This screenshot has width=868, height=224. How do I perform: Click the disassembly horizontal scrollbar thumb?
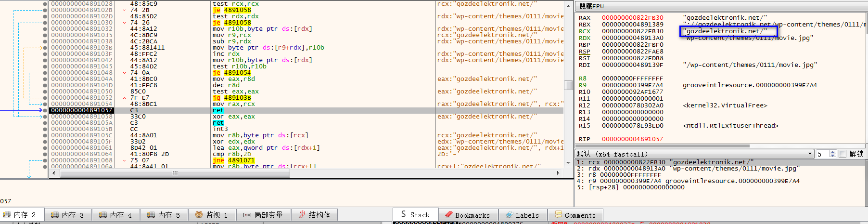175,173
